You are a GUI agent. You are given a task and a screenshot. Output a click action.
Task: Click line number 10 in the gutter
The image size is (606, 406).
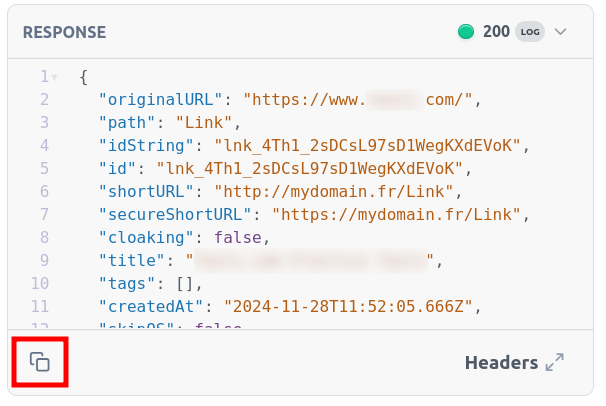(x=40, y=283)
